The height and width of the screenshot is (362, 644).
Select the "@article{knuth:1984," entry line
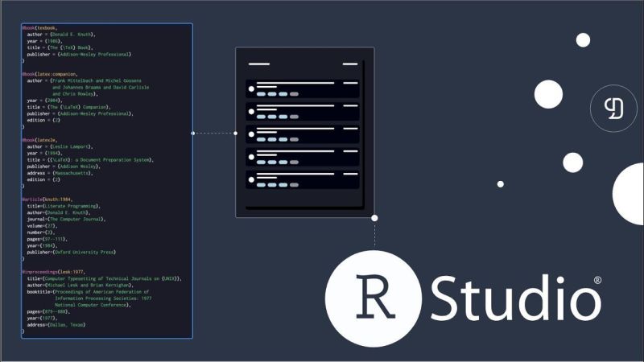click(x=47, y=200)
